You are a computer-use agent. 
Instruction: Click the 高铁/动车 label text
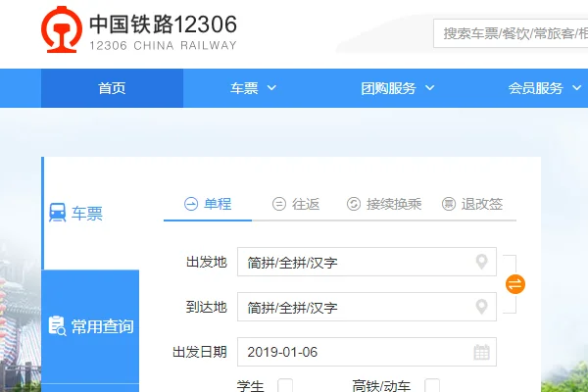(381, 386)
